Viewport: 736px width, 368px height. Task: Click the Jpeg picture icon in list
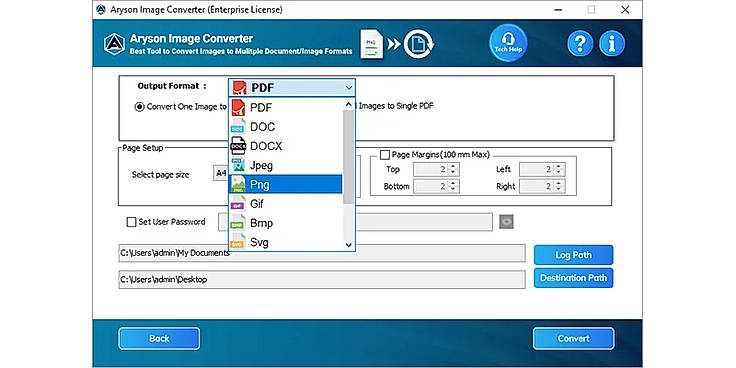[x=238, y=165]
